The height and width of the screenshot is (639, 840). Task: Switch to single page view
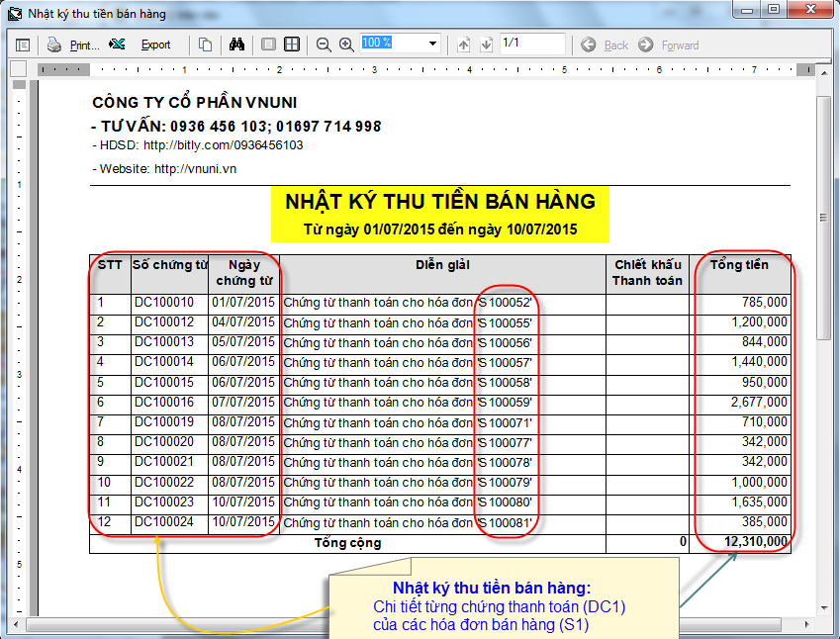point(268,45)
